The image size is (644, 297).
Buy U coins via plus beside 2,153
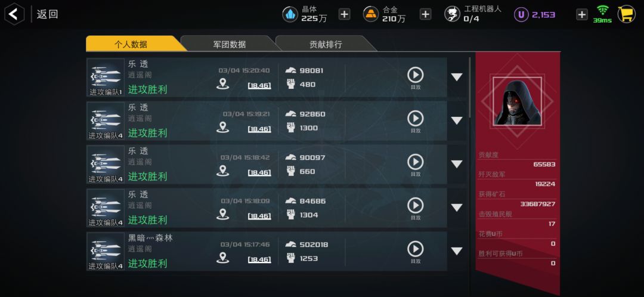tap(582, 14)
